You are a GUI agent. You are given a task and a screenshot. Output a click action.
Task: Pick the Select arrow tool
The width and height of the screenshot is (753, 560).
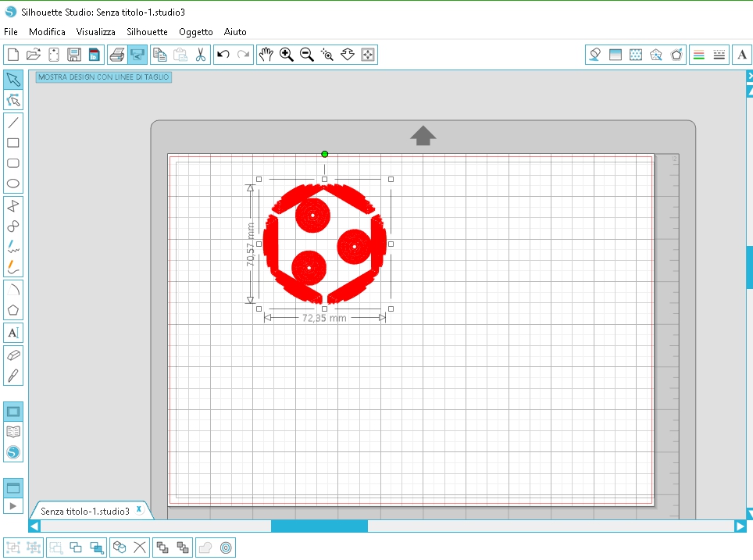pos(13,79)
